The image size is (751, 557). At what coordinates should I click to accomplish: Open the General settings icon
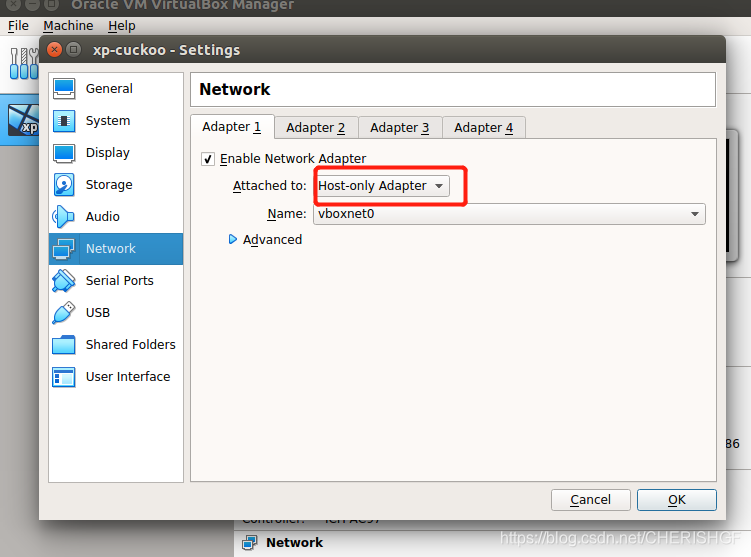[x=64, y=89]
